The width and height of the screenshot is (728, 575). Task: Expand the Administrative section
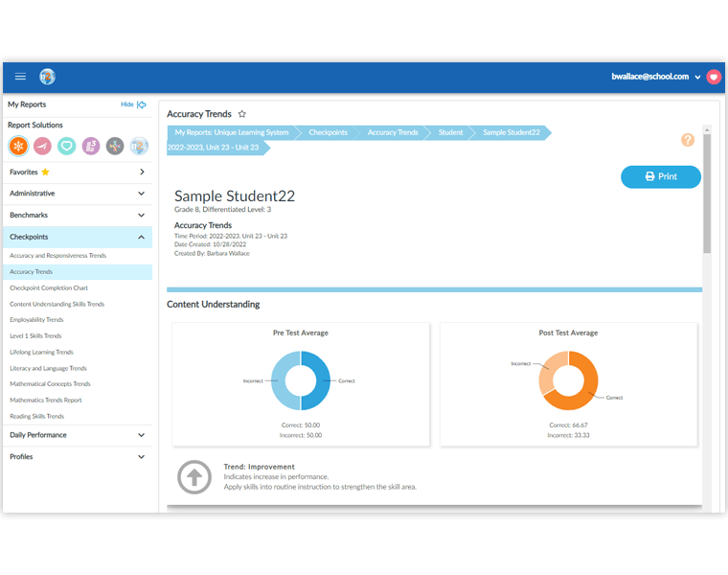78,194
